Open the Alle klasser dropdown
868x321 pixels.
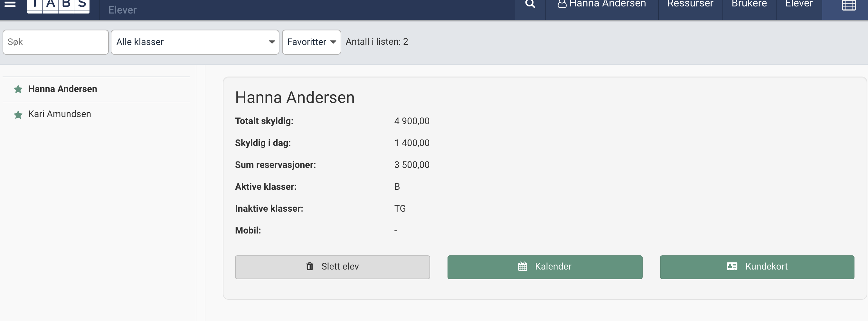[x=195, y=42]
